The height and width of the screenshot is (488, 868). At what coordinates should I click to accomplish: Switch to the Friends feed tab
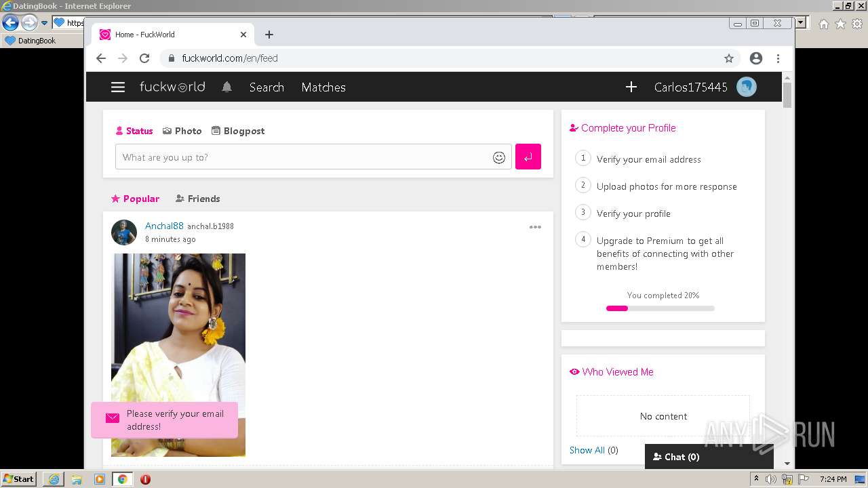(x=198, y=199)
